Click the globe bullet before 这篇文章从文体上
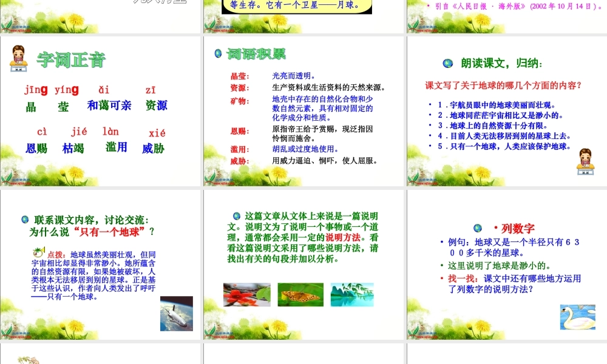The height and width of the screenshot is (364, 607). 237,216
